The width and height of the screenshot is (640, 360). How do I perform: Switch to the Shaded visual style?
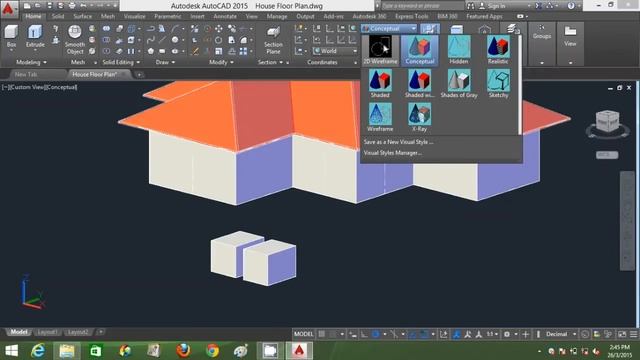click(380, 84)
